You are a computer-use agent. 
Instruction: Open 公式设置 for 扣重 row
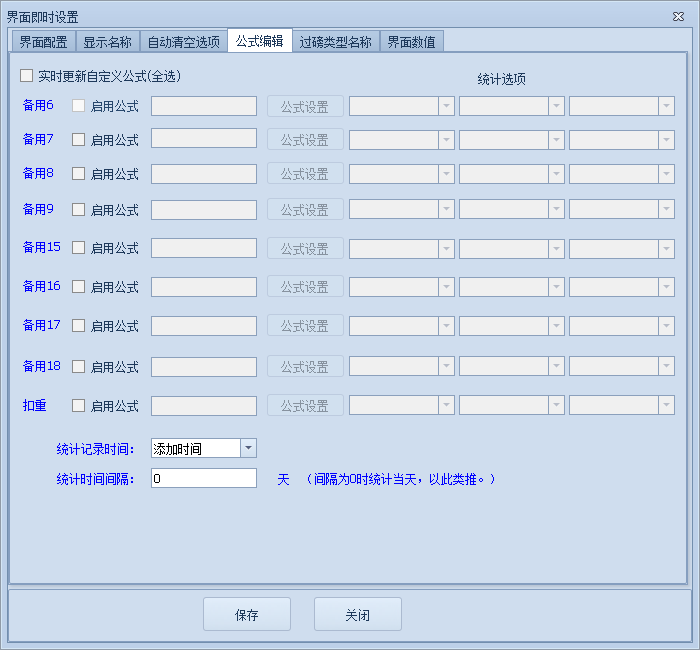tap(305, 405)
